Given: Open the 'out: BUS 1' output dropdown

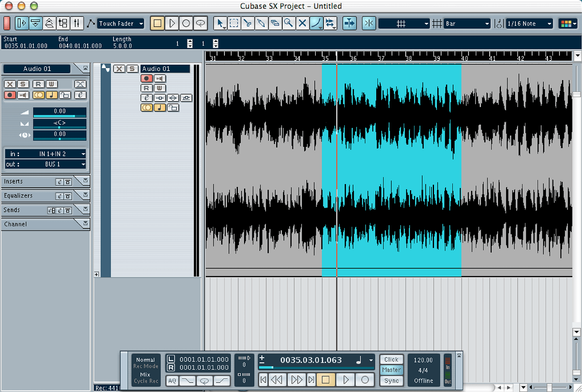Looking at the screenshot, I should click(x=45, y=164).
